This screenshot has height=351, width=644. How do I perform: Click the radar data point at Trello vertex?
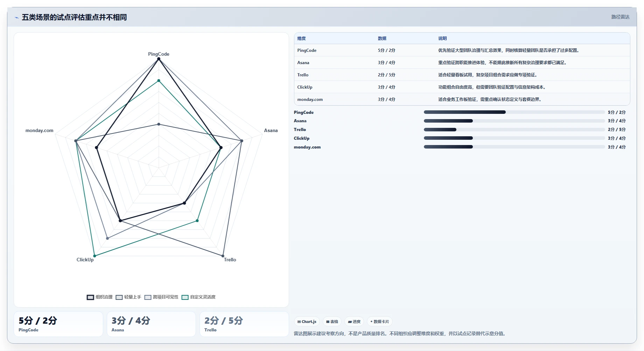[223, 256]
